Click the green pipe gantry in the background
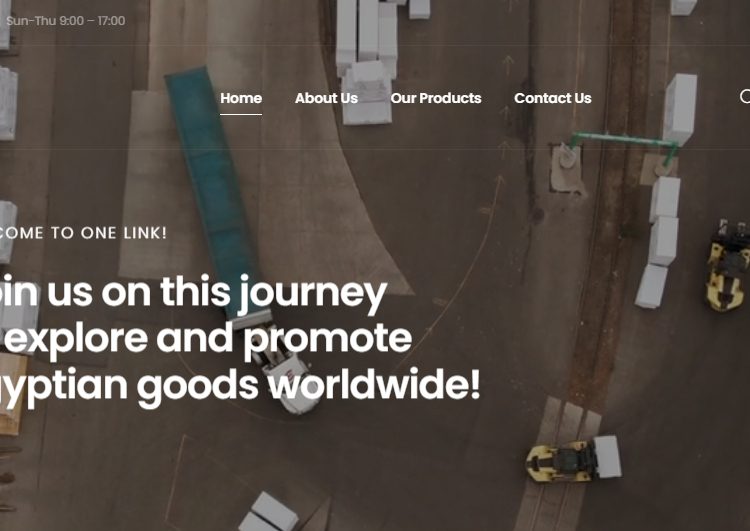 pos(623,144)
